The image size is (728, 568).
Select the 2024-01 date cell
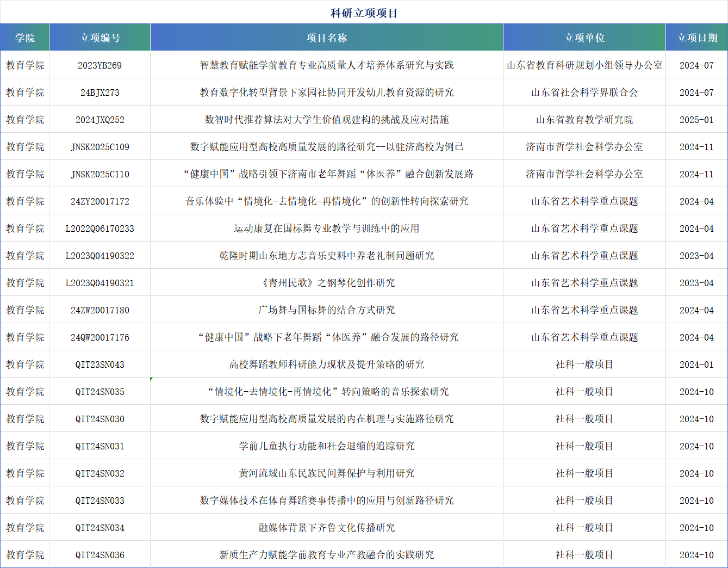pyautogui.click(x=696, y=365)
